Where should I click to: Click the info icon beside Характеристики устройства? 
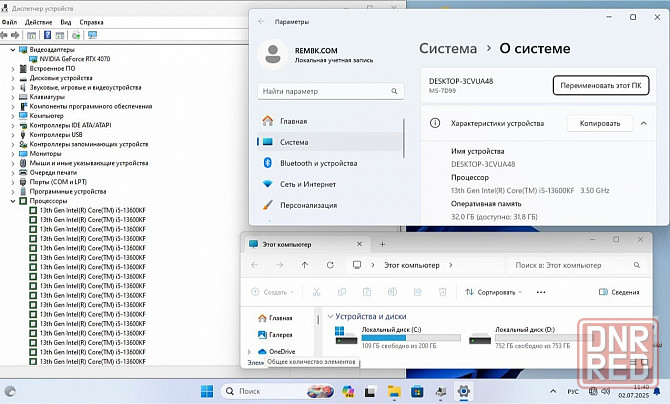click(x=435, y=123)
